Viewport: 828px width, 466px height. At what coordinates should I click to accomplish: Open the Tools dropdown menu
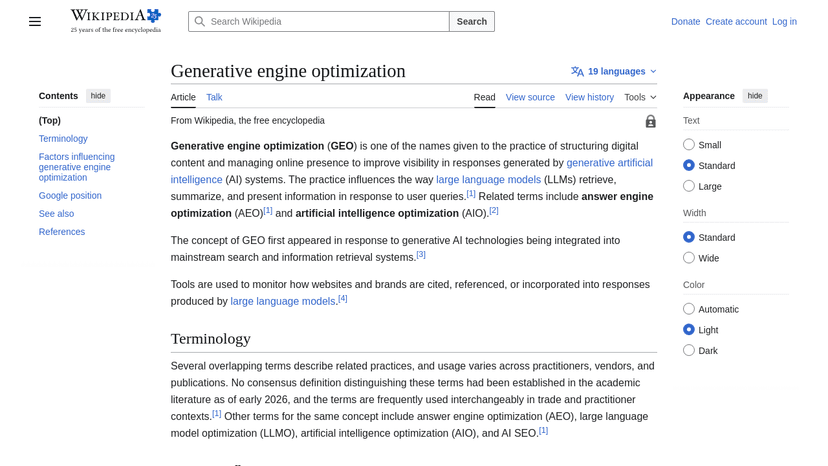click(x=640, y=97)
